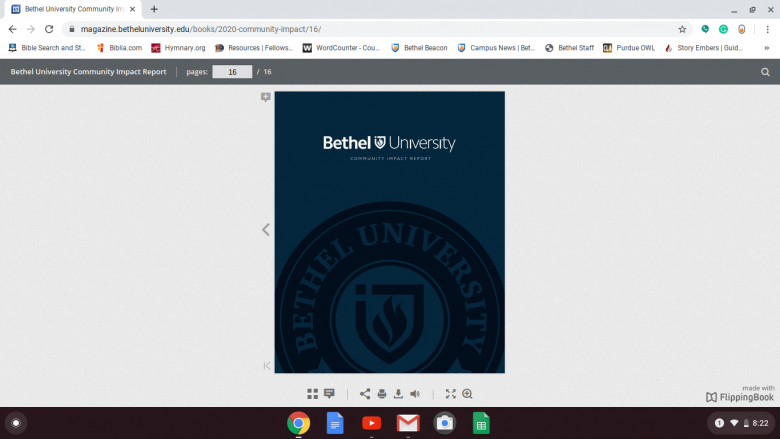Open a new browser tab
The image size is (780, 439).
coord(154,9)
